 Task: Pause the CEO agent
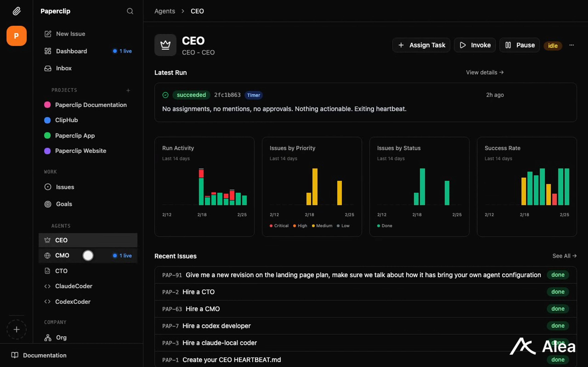(x=520, y=45)
